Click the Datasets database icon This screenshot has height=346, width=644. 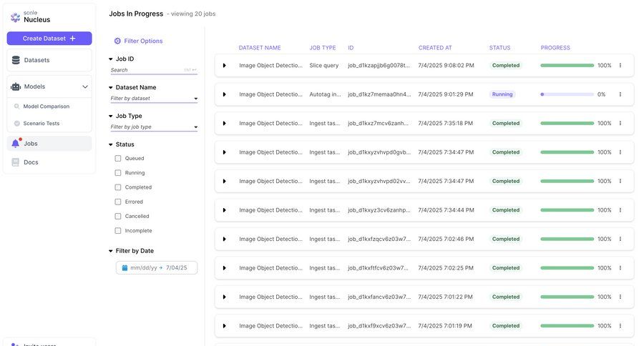(16, 60)
